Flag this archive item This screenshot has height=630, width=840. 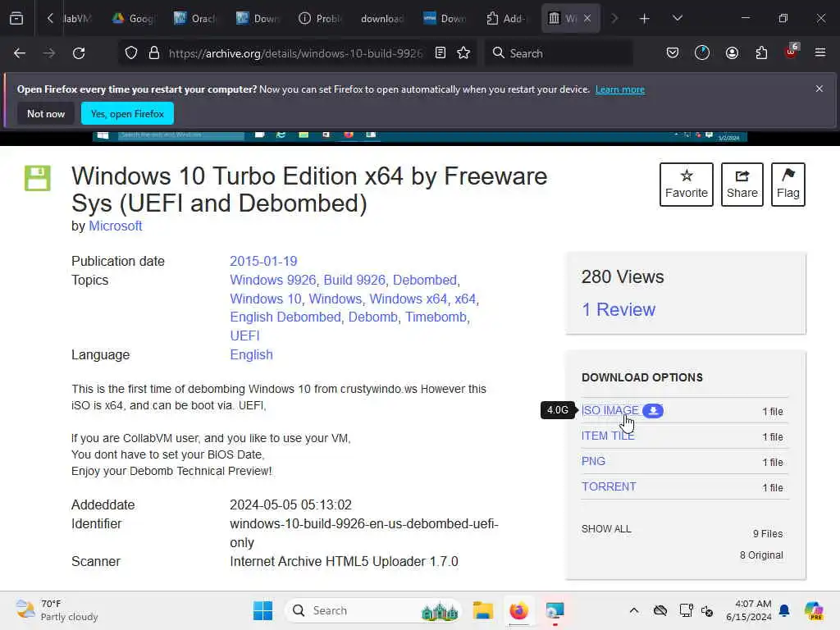[x=788, y=185]
